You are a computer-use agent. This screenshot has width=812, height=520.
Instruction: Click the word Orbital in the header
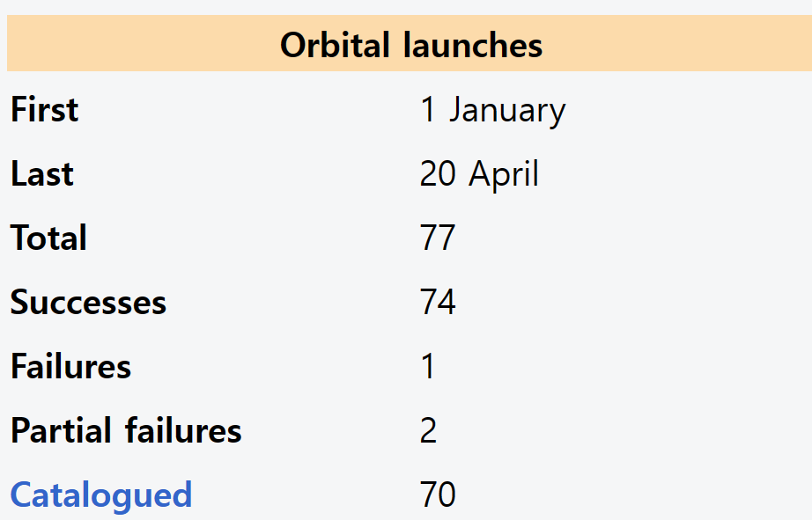click(335, 45)
